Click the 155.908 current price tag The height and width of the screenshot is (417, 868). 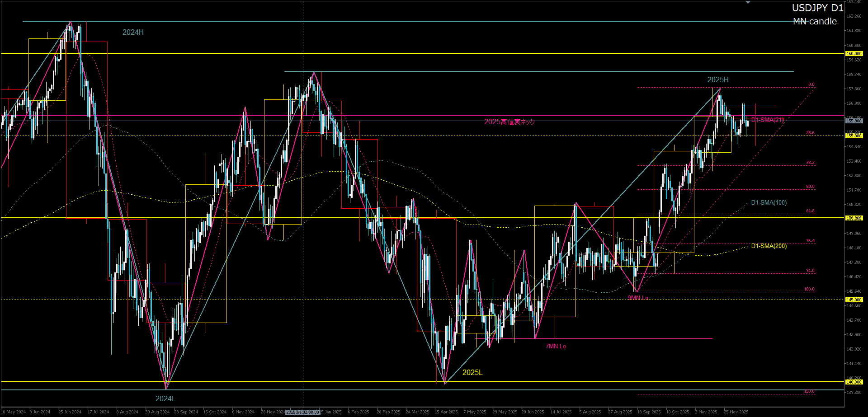(x=854, y=121)
